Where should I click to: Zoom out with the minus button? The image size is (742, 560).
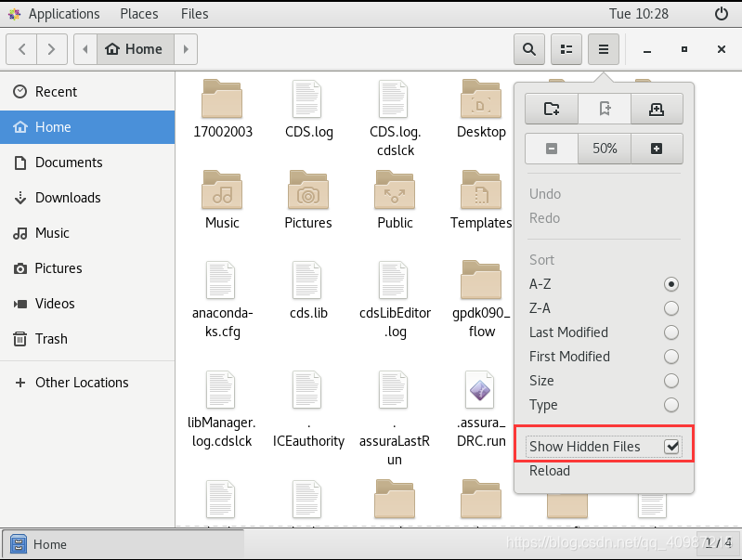(x=552, y=149)
